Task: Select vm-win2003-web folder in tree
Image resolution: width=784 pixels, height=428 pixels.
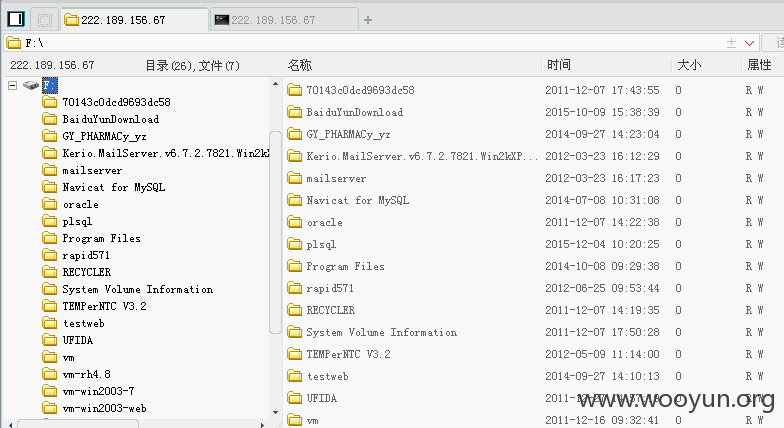Action: coord(104,408)
